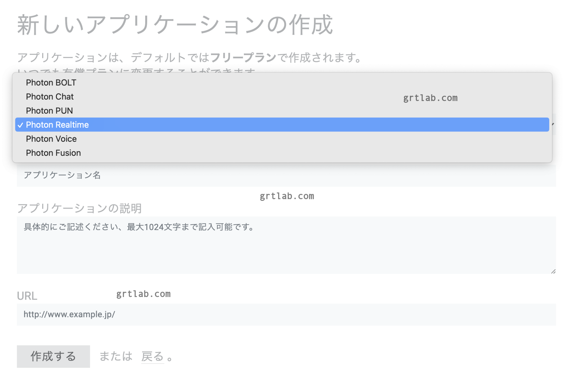574x392 pixels.
Task: Click the dropdown arrow at the right edge
Action: tap(553, 124)
